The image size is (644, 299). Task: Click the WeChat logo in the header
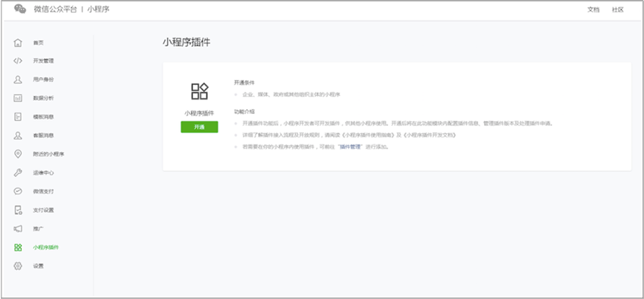point(20,9)
